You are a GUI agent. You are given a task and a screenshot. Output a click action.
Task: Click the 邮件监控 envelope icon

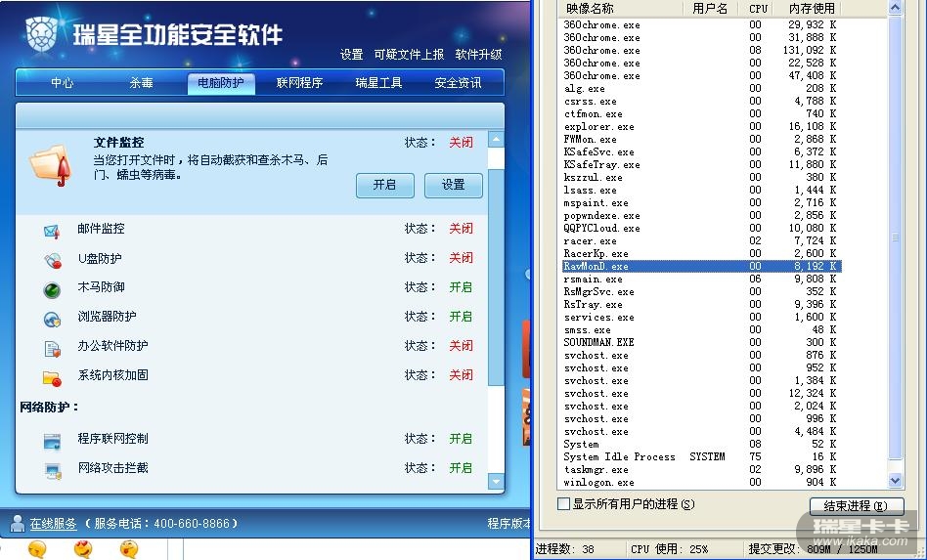coord(52,231)
